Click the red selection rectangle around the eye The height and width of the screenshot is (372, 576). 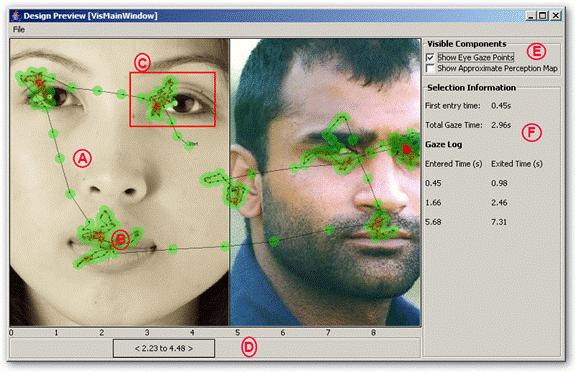coord(172,100)
